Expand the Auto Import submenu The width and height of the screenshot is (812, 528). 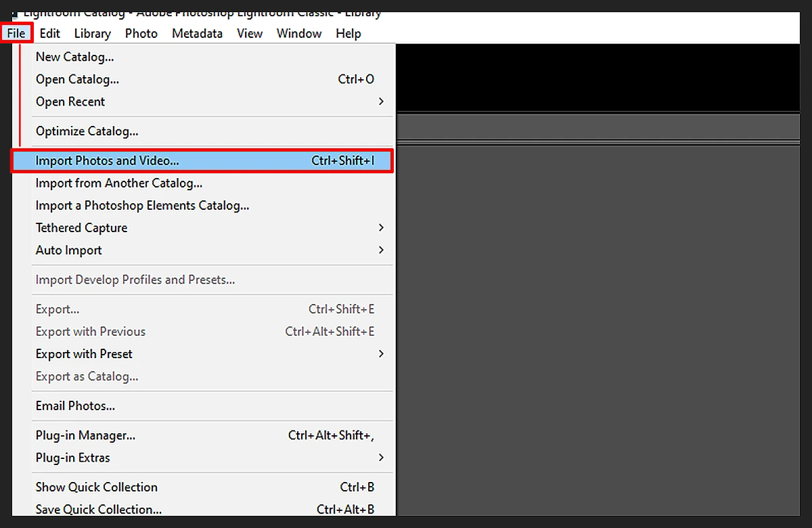pos(68,250)
